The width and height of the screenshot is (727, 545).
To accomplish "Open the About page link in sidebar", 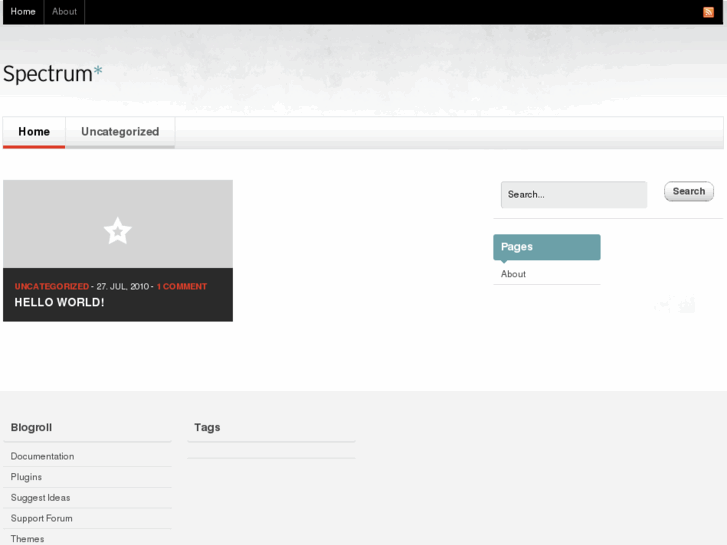I will [x=513, y=274].
